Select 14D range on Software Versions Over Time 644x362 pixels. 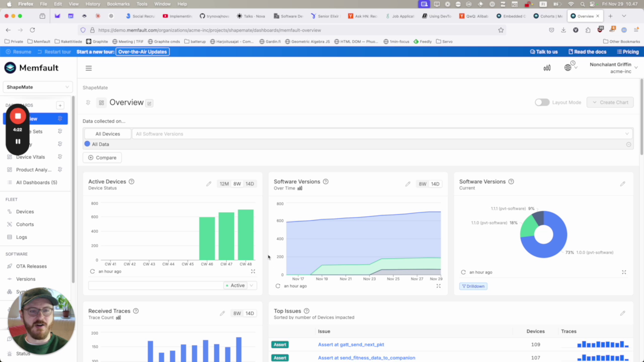coord(435,184)
